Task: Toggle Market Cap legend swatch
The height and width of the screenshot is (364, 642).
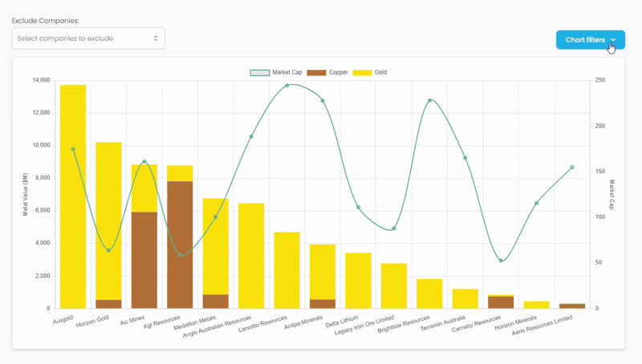Action: click(259, 72)
